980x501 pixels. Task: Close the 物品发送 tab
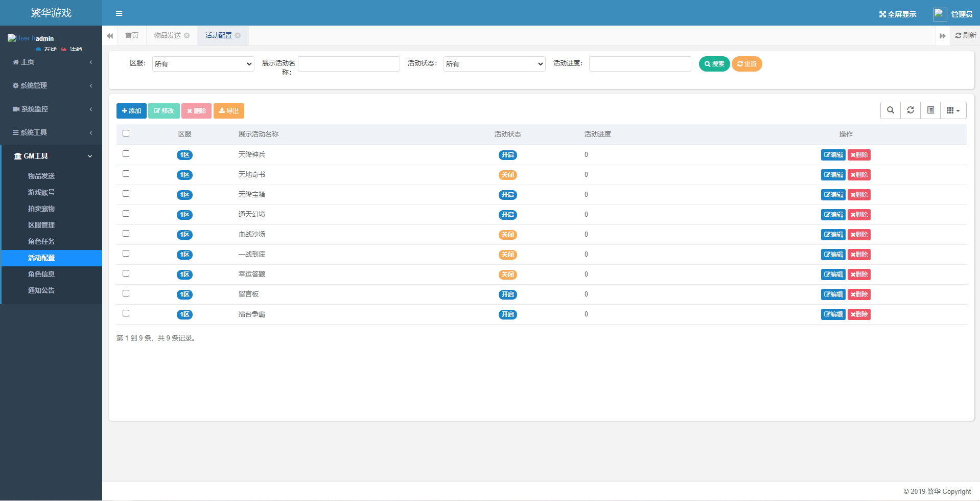pos(187,36)
